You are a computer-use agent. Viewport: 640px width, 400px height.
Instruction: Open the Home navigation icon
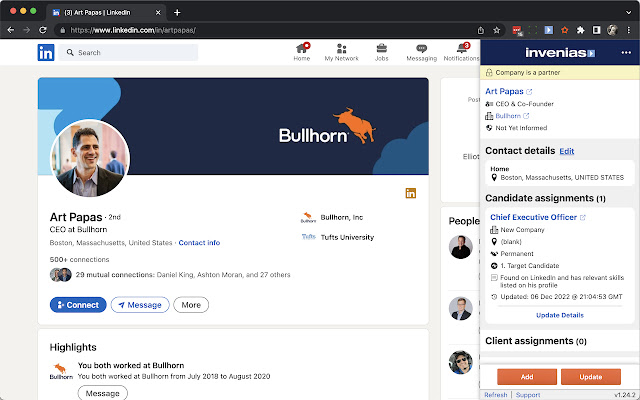[x=302, y=52]
